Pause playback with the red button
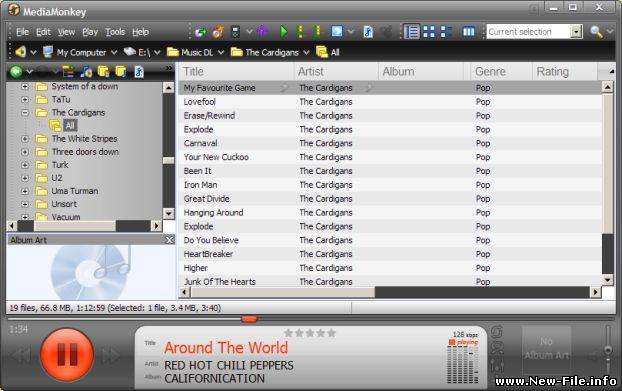The height and width of the screenshot is (391, 622). coord(67,355)
